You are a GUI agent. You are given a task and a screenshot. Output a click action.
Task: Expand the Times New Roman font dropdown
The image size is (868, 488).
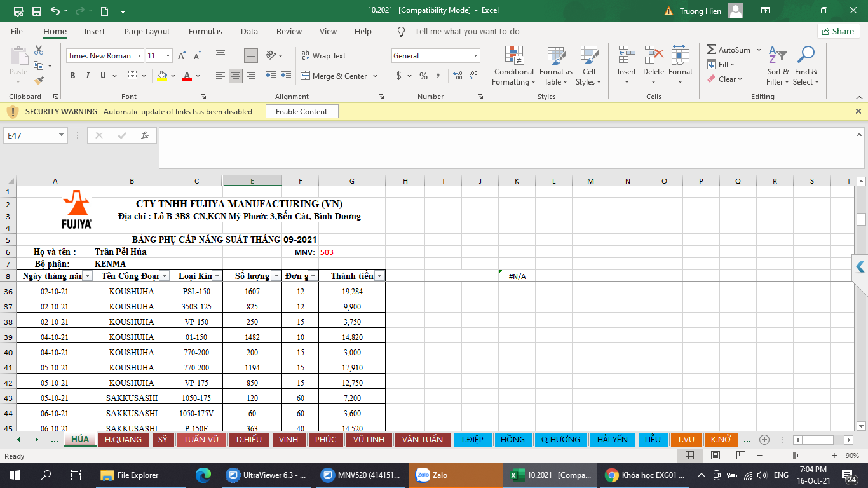[140, 56]
